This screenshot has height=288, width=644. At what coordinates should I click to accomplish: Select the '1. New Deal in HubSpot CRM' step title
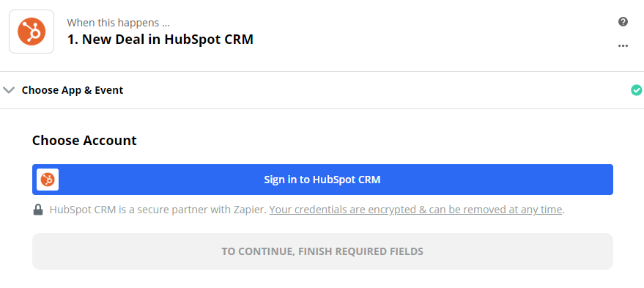pyautogui.click(x=160, y=40)
